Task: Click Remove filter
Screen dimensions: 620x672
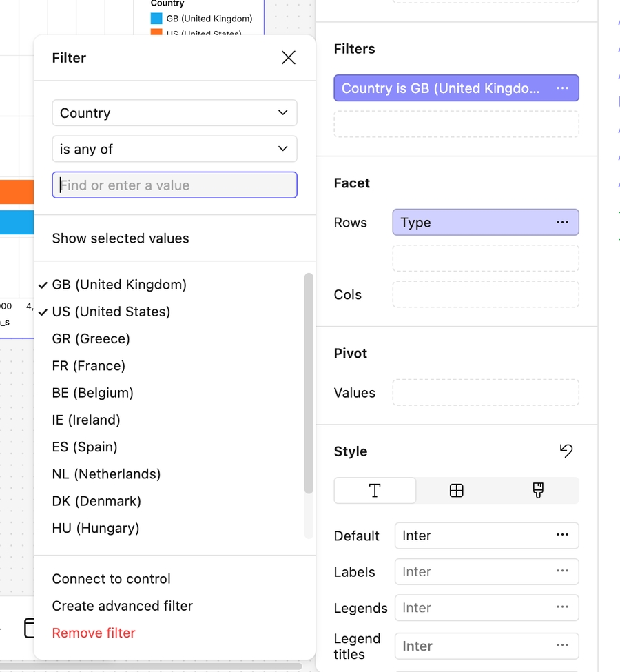Action: [94, 633]
